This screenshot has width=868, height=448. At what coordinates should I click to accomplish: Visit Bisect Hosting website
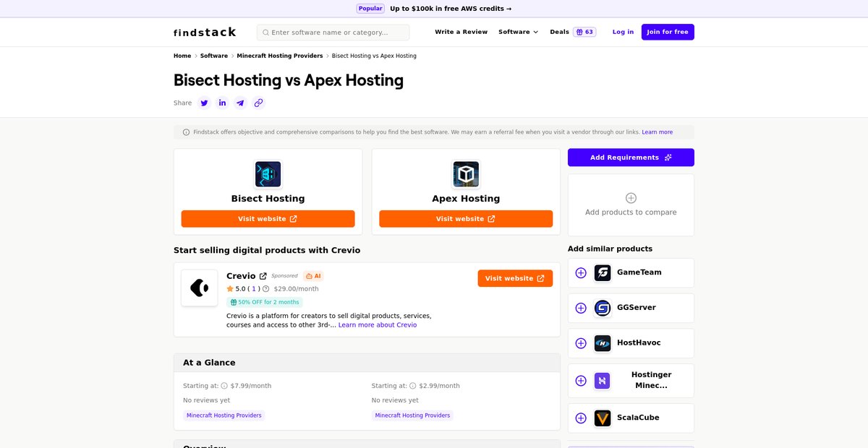point(268,219)
